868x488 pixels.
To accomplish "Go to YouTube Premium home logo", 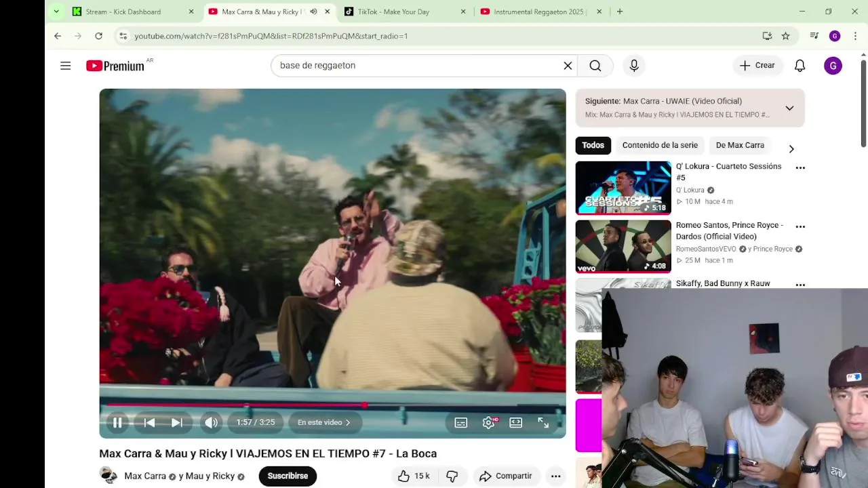I will tap(115, 66).
